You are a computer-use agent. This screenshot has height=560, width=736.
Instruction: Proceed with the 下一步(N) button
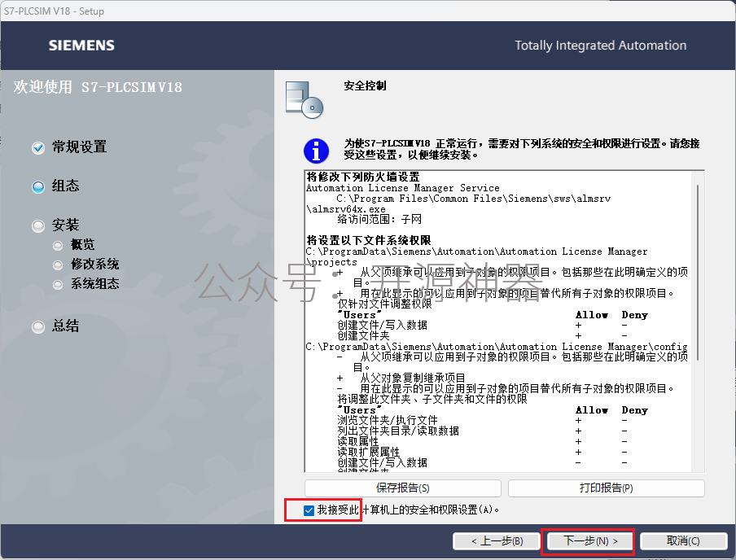pos(590,541)
